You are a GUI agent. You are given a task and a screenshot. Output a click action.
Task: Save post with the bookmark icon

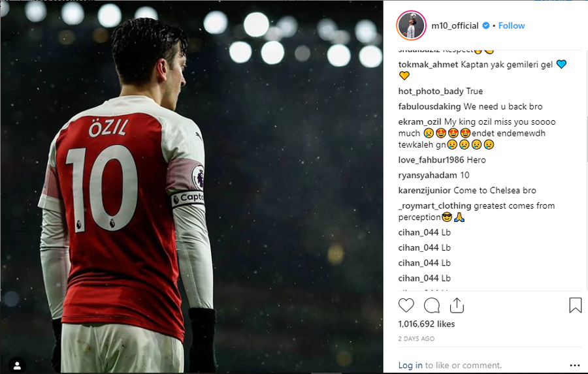pos(575,305)
